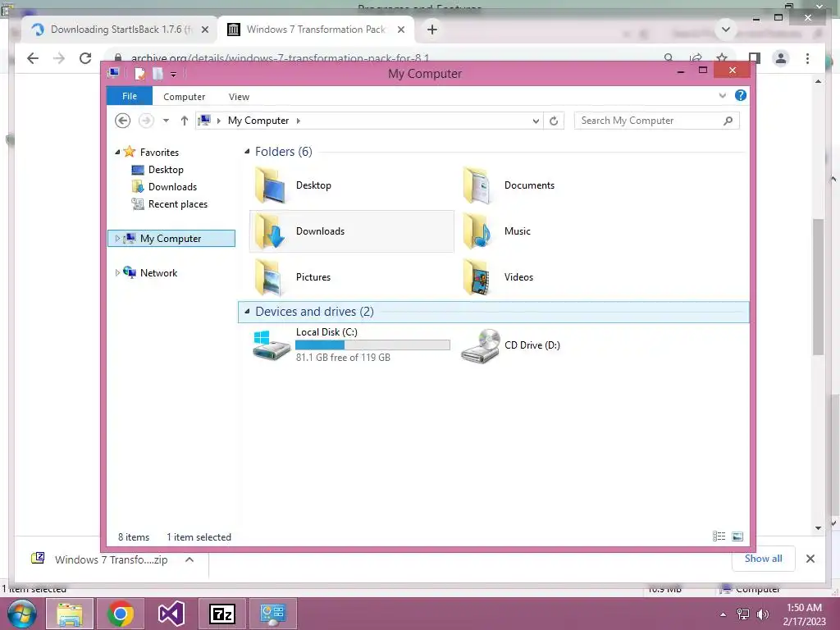The image size is (840, 630).
Task: Open Visual Studio from the taskbar
Action: [171, 614]
